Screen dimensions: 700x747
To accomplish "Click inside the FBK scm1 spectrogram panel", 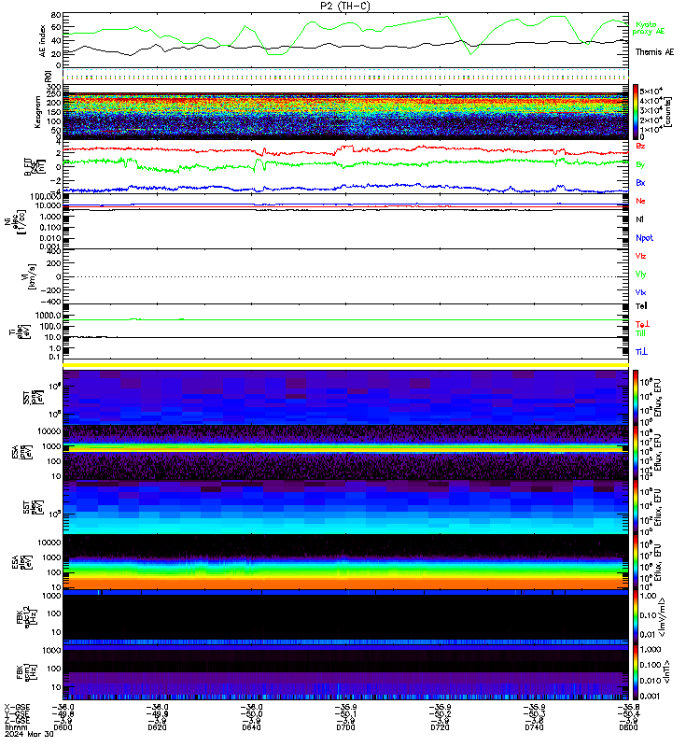I will click(x=345, y=672).
